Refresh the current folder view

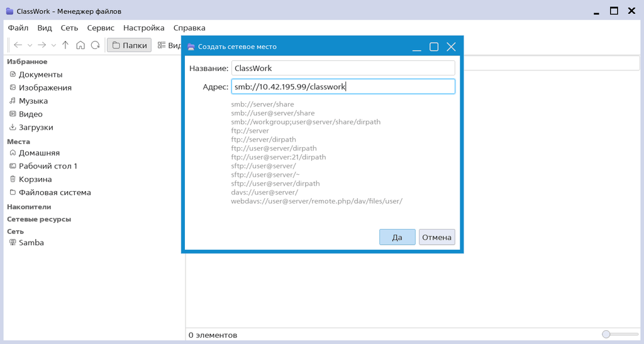point(96,45)
